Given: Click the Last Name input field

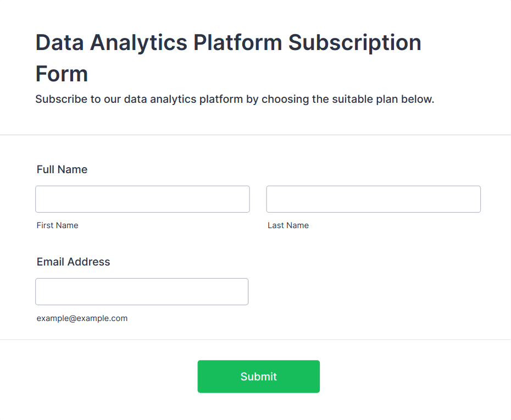Looking at the screenshot, I should [373, 199].
